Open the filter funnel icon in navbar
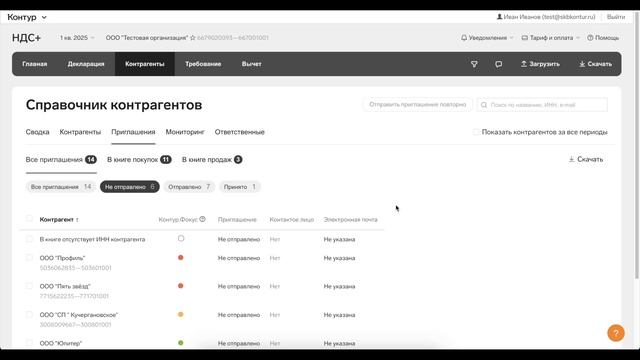The image size is (640, 360). 474,64
